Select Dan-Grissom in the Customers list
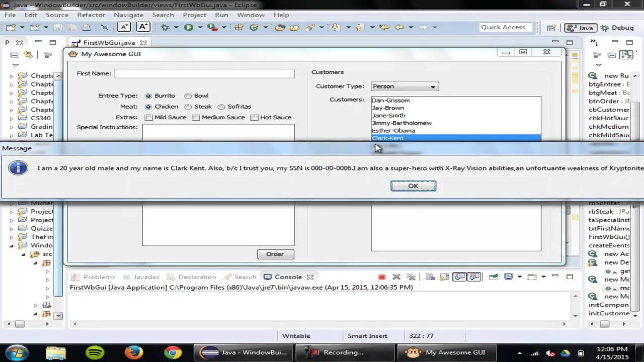Image resolution: width=644 pixels, height=362 pixels. [x=456, y=101]
